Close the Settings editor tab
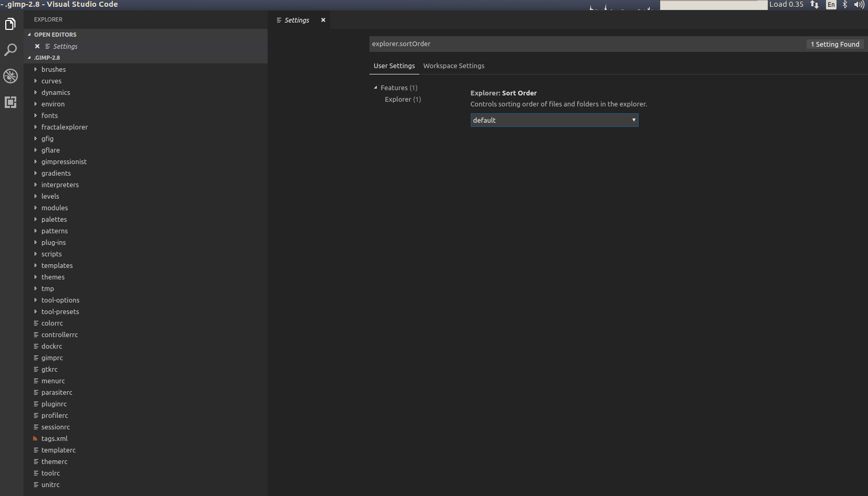The height and width of the screenshot is (496, 868). coord(323,20)
